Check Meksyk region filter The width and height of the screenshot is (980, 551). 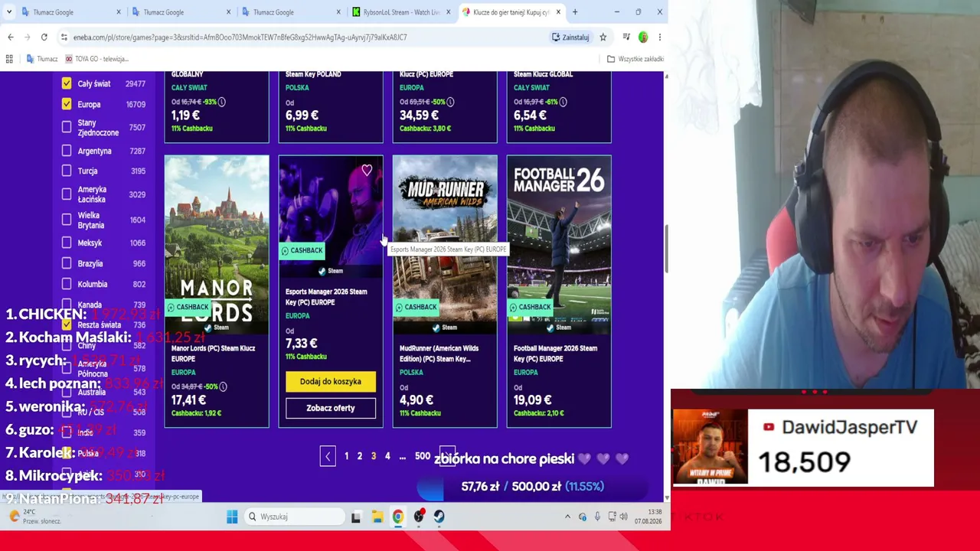click(67, 243)
